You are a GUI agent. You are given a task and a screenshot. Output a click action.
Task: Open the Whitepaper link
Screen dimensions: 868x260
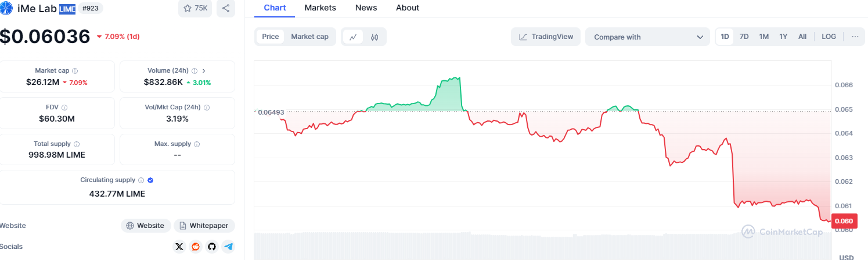coord(204,226)
